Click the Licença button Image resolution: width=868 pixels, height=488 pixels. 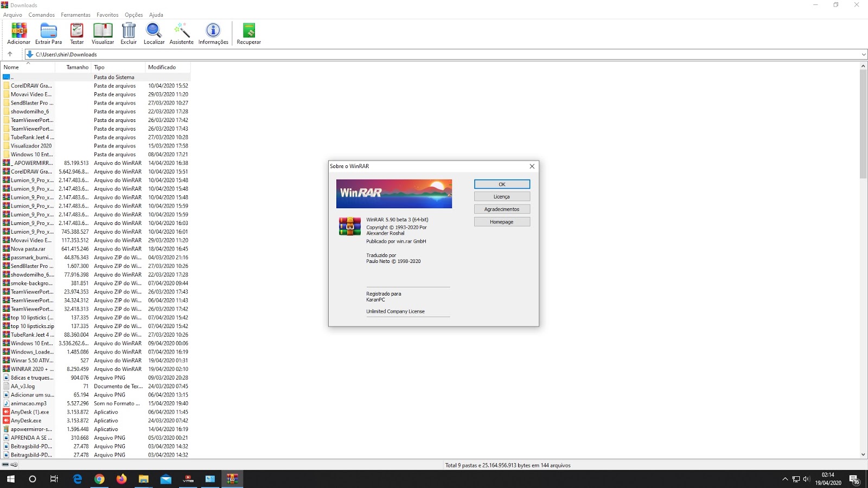coord(502,197)
